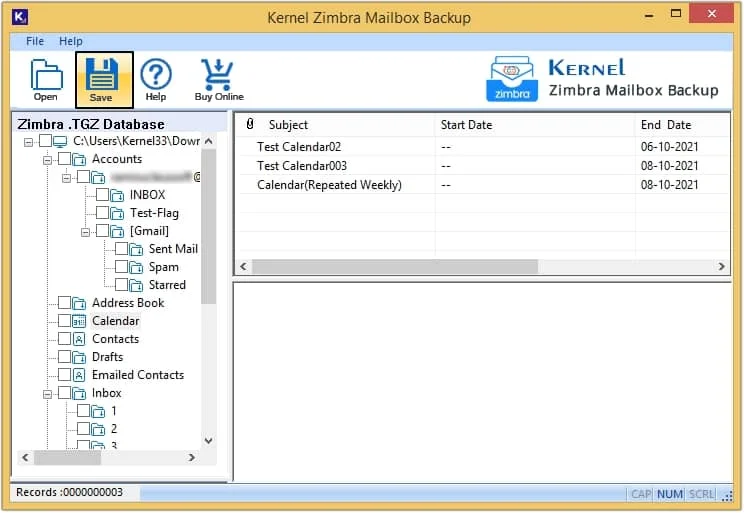Collapse the [Gmail] folder node
The height and width of the screenshot is (513, 744).
click(85, 232)
